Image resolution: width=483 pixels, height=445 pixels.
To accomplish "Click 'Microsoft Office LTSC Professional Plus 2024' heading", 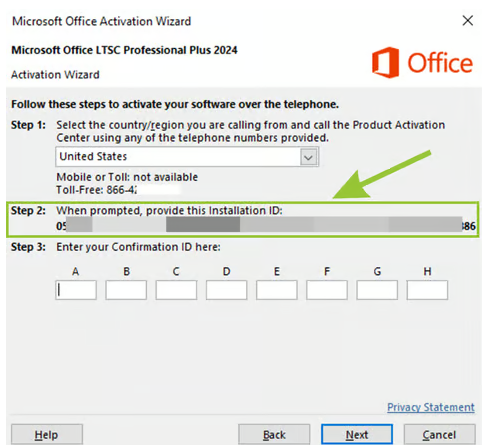I will (124, 50).
